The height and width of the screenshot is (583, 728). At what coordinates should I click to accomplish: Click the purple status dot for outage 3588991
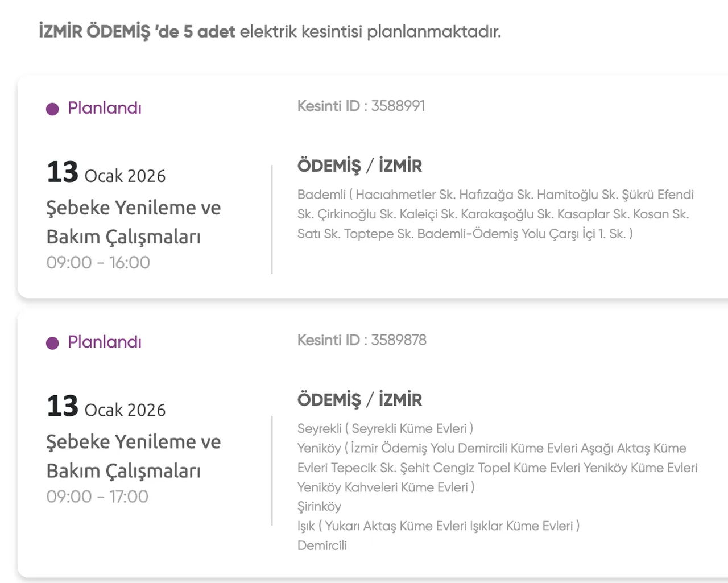click(52, 109)
